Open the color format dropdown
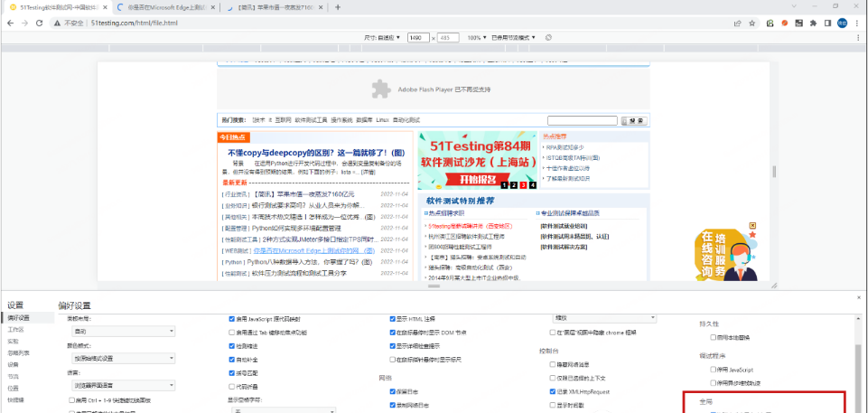Screen dimensions: 868x413 click(x=124, y=358)
